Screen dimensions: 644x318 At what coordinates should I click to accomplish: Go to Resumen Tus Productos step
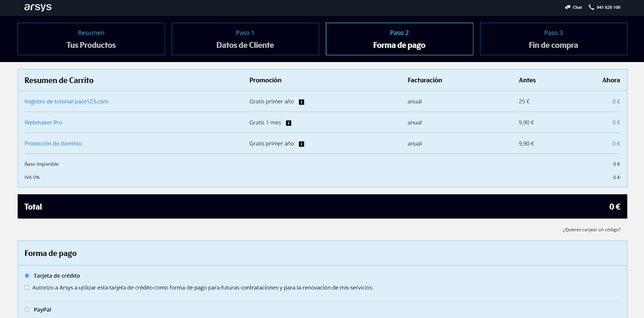point(91,39)
